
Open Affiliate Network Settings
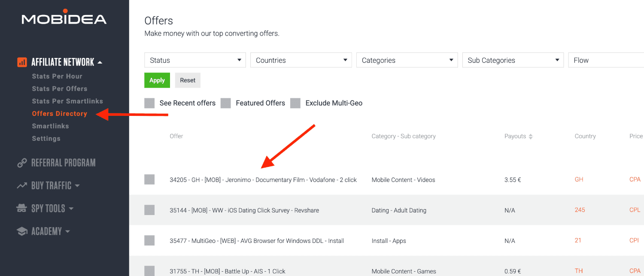(x=46, y=139)
